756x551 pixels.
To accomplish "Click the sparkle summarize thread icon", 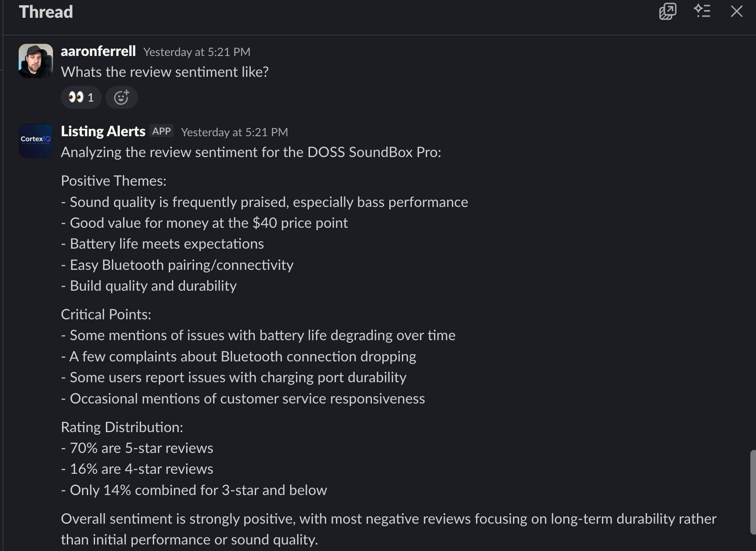I will click(702, 11).
